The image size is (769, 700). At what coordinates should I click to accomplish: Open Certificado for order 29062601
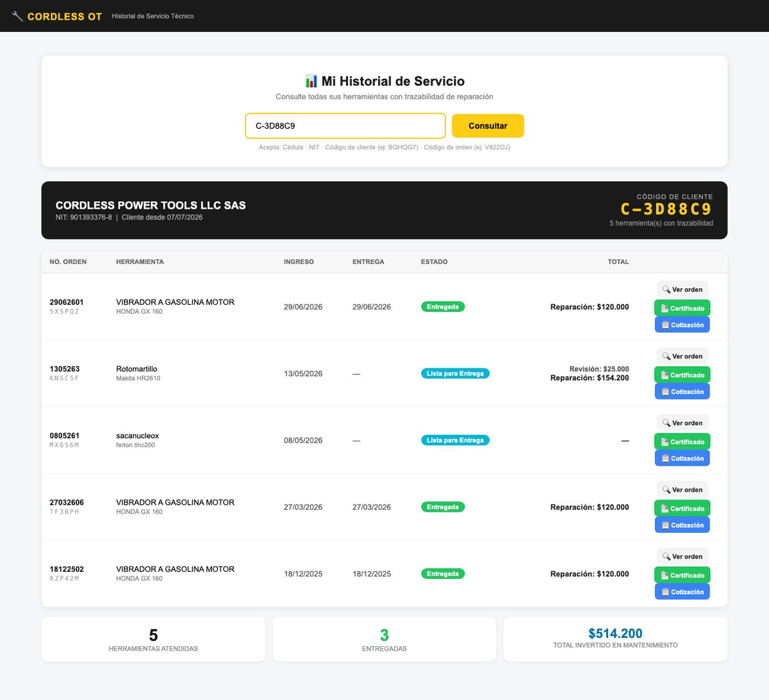tap(682, 308)
